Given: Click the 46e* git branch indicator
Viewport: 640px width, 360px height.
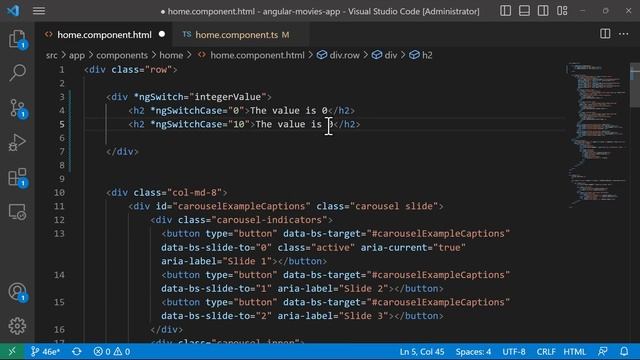Looking at the screenshot, I should click(46, 351).
